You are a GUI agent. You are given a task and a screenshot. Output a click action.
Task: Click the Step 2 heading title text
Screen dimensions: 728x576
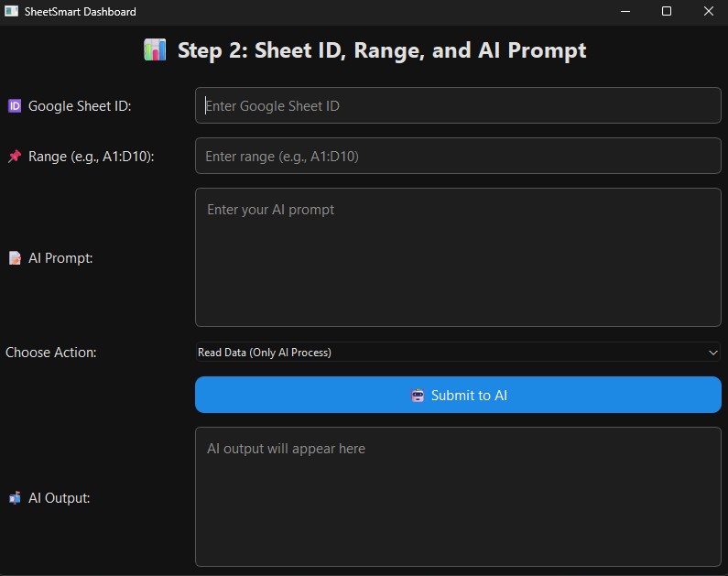pos(382,50)
